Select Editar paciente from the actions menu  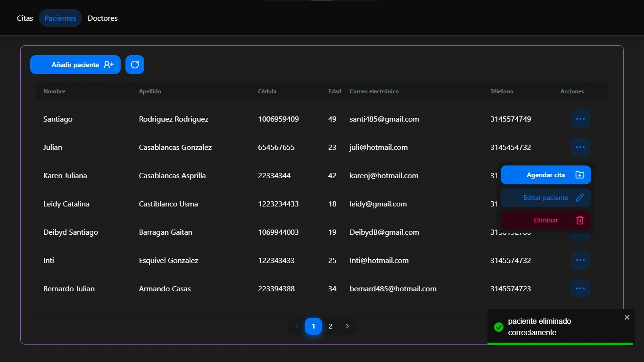click(546, 197)
